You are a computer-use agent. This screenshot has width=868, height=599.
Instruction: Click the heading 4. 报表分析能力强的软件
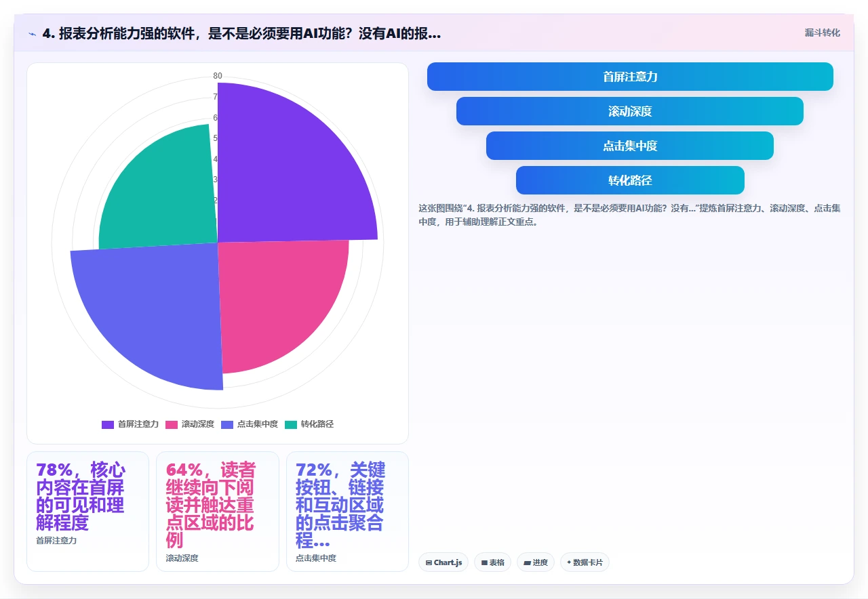tap(241, 33)
